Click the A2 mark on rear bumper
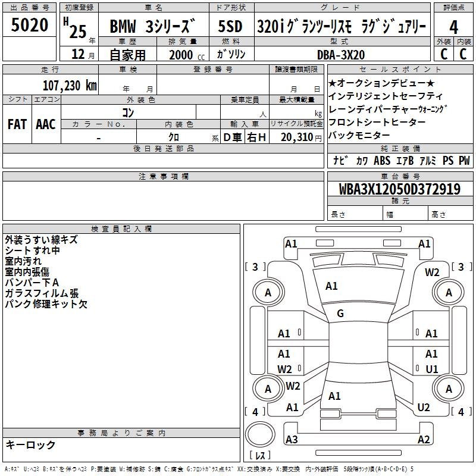The image size is (476, 476). pyautogui.click(x=424, y=439)
